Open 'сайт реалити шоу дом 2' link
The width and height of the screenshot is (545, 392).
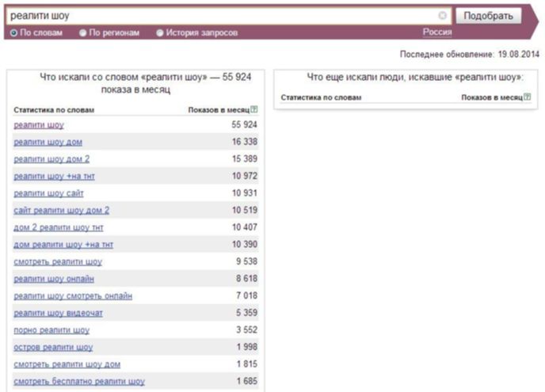[x=62, y=210]
